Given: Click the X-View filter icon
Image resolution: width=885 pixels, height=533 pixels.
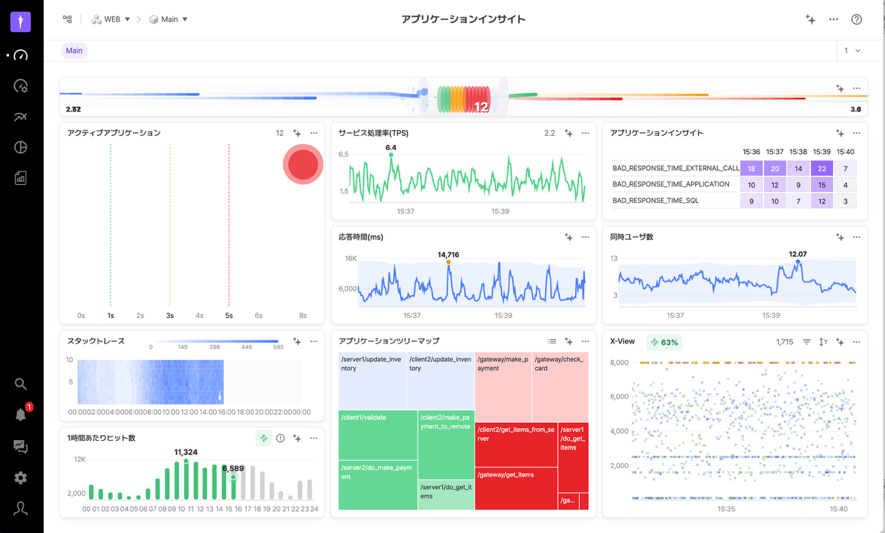Looking at the screenshot, I should tap(807, 342).
